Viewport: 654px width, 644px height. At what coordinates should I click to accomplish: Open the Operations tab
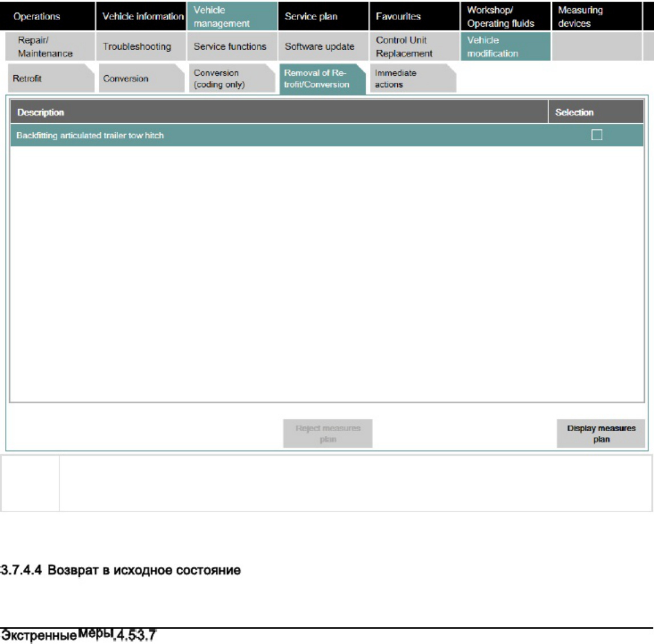click(x=47, y=16)
